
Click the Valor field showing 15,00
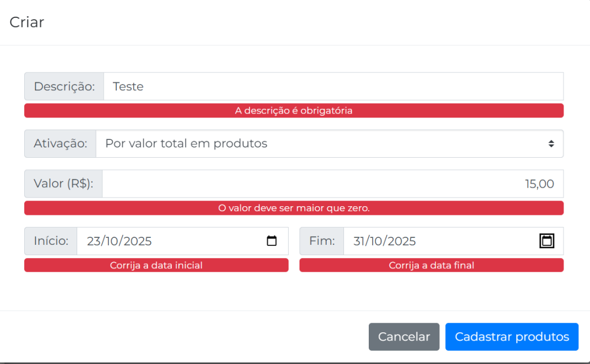pos(332,184)
